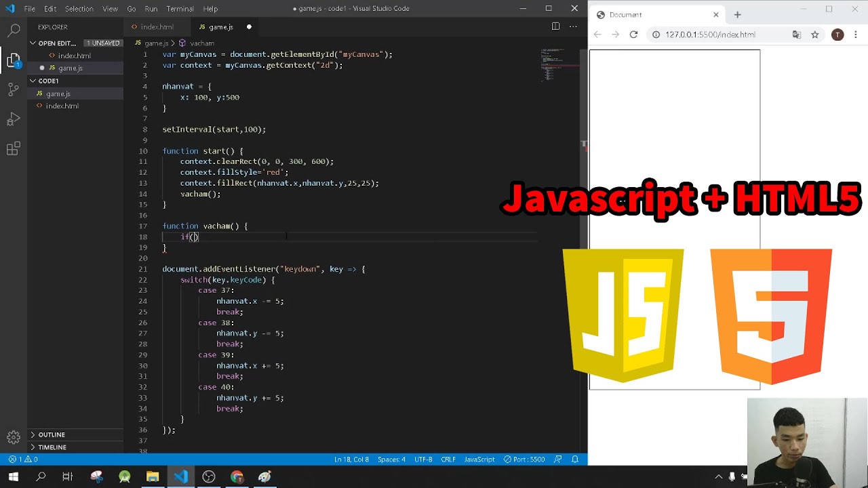Open the editor More Actions ellipsis

point(573,26)
